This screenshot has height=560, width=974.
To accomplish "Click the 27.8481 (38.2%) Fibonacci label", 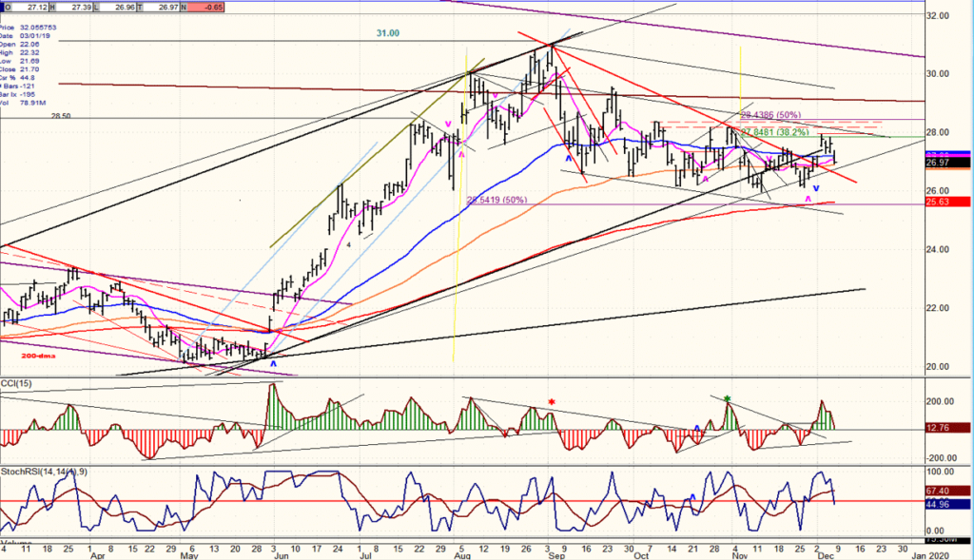I will click(774, 132).
